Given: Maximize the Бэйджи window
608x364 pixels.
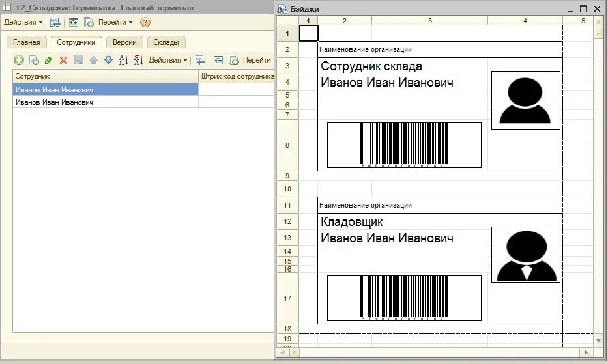Looking at the screenshot, I should 584,8.
